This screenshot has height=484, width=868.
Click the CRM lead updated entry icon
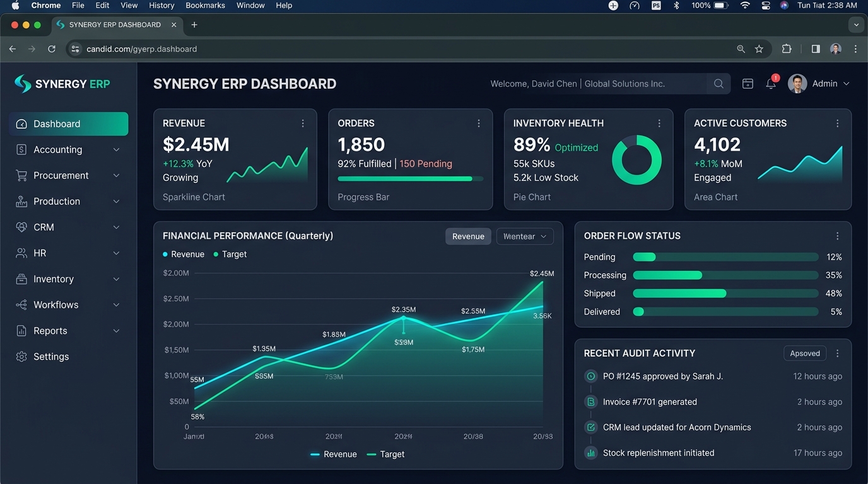click(x=591, y=427)
